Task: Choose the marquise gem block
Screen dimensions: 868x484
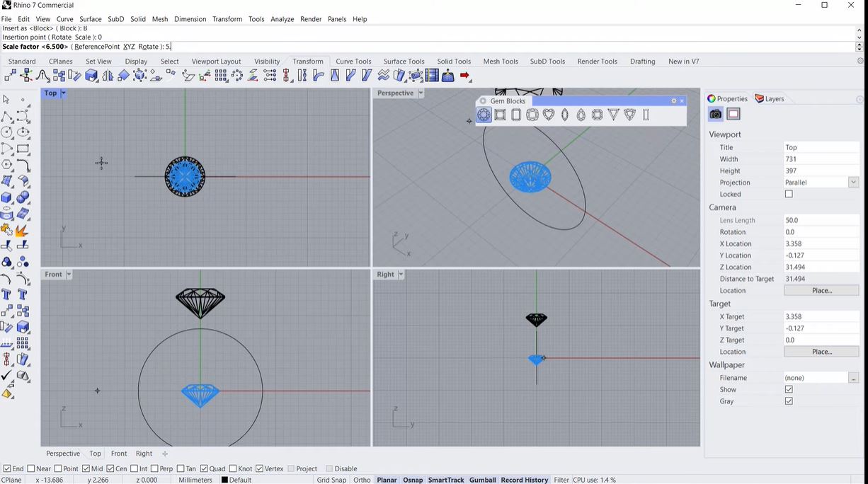Action: [x=564, y=115]
